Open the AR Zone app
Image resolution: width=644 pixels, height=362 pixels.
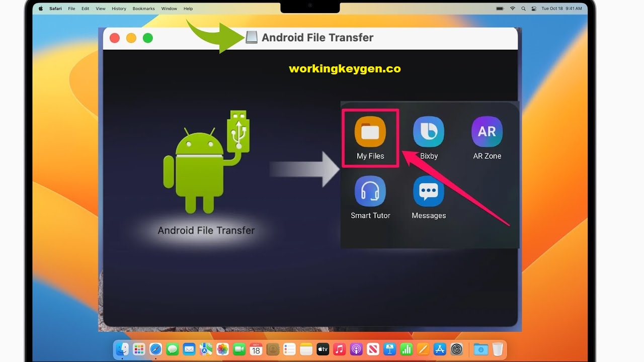pos(487,132)
